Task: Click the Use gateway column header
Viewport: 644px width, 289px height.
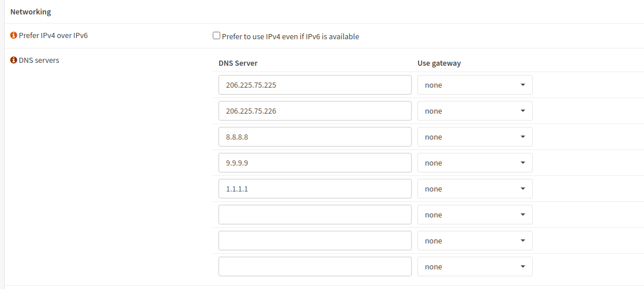Action: (439, 63)
